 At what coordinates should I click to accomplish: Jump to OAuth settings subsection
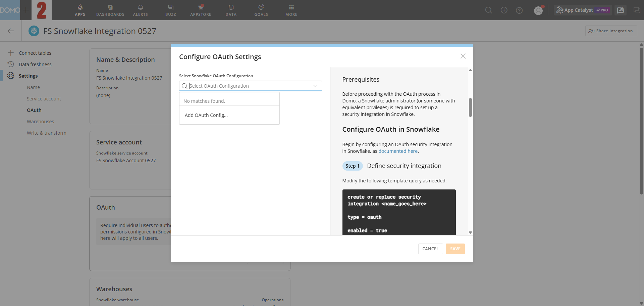click(34, 110)
